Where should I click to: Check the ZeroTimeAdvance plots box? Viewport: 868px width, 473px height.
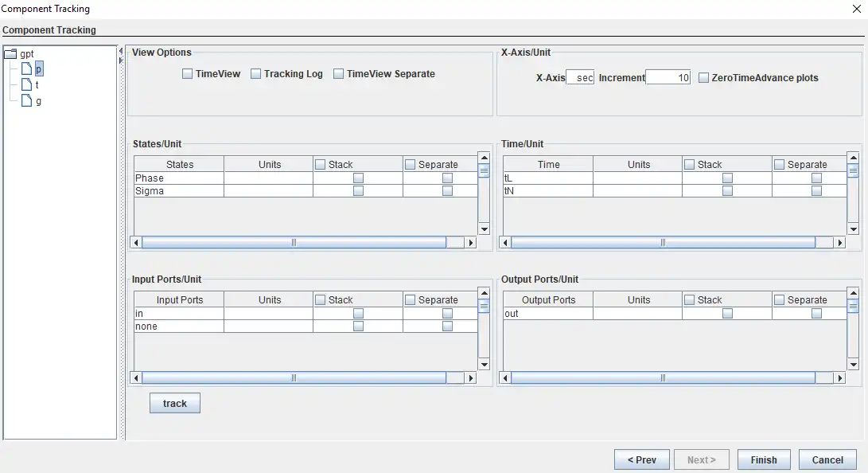[x=704, y=78]
